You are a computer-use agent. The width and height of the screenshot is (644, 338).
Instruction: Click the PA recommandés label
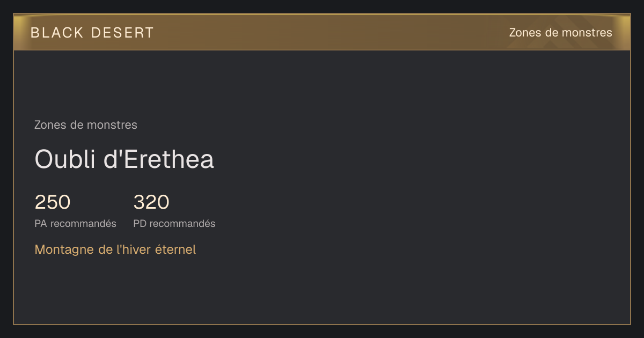(75, 224)
